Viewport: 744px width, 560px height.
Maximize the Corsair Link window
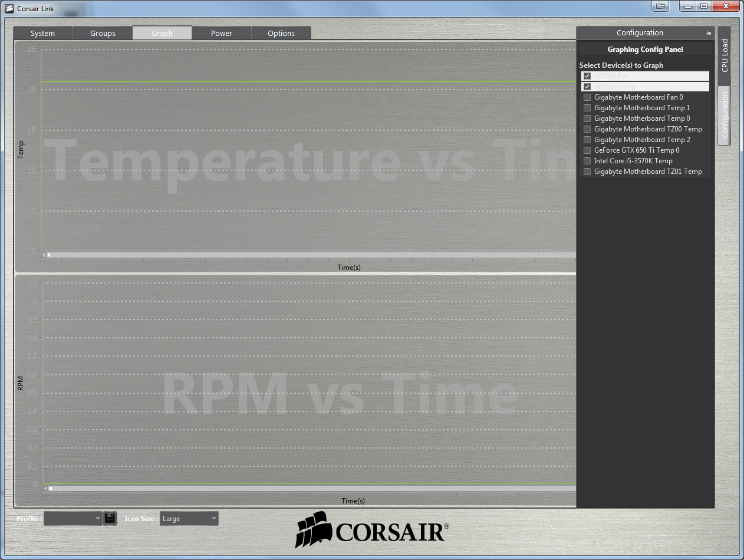click(704, 6)
